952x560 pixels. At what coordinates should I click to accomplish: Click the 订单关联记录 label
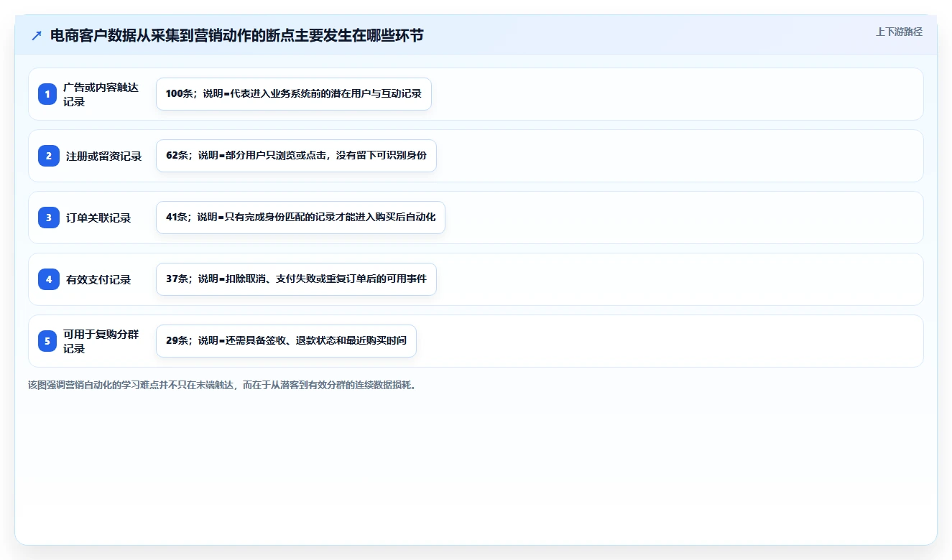click(98, 218)
